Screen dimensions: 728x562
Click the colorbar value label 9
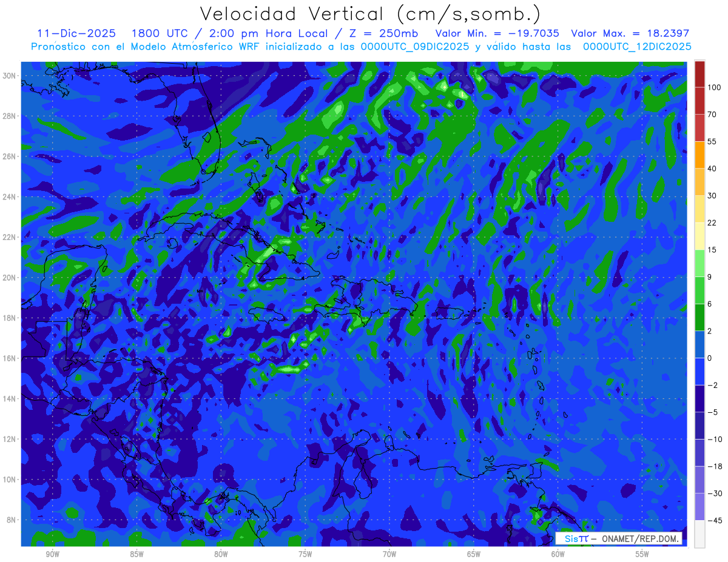pos(710,277)
